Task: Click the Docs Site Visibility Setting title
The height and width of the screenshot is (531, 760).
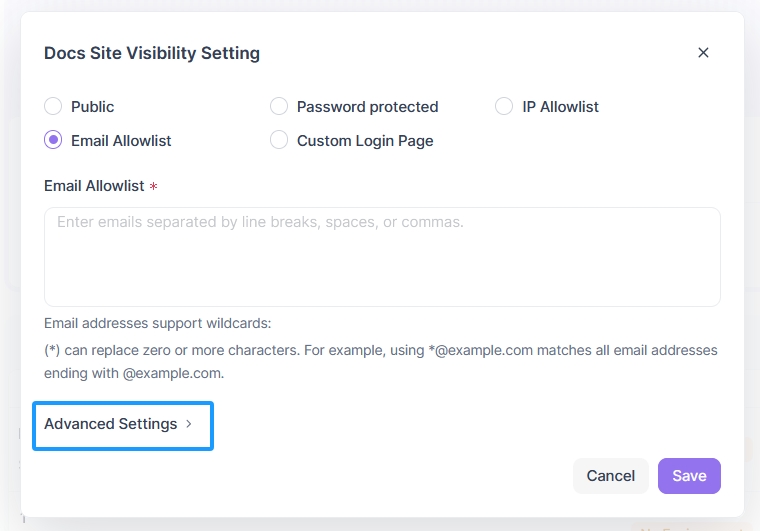Action: [x=152, y=53]
